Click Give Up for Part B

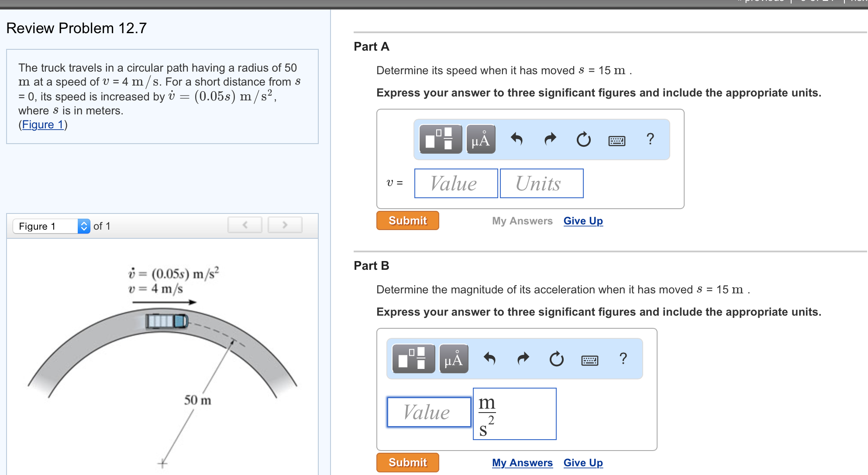click(x=582, y=462)
